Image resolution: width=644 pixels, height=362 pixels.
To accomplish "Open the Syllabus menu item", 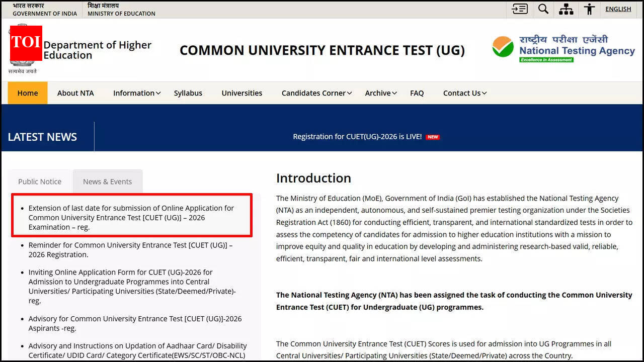I will pos(188,93).
